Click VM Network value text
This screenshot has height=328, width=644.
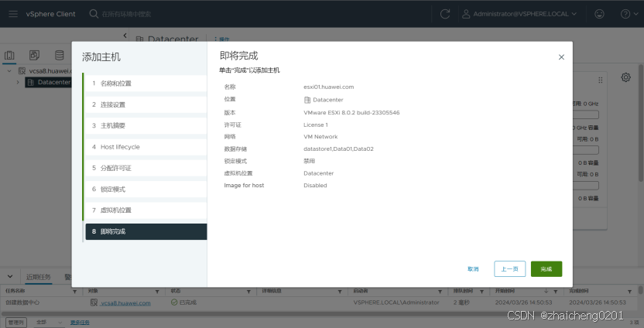[320, 137]
